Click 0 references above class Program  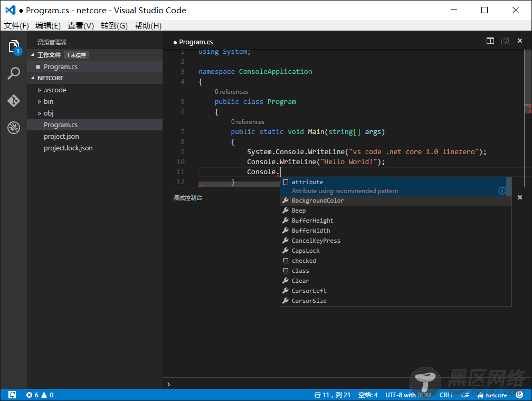[231, 92]
